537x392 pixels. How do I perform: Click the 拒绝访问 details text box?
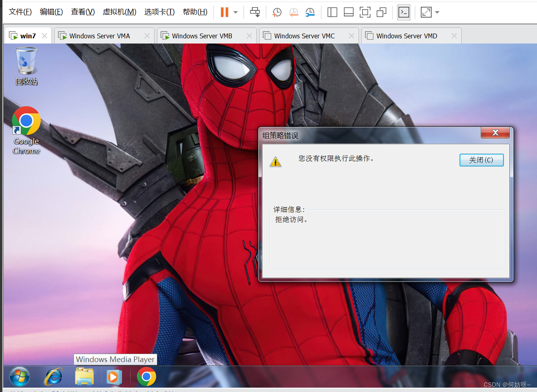(387, 240)
